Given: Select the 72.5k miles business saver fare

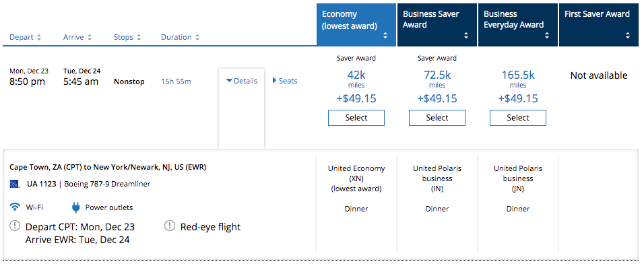Looking at the screenshot, I should point(437,118).
